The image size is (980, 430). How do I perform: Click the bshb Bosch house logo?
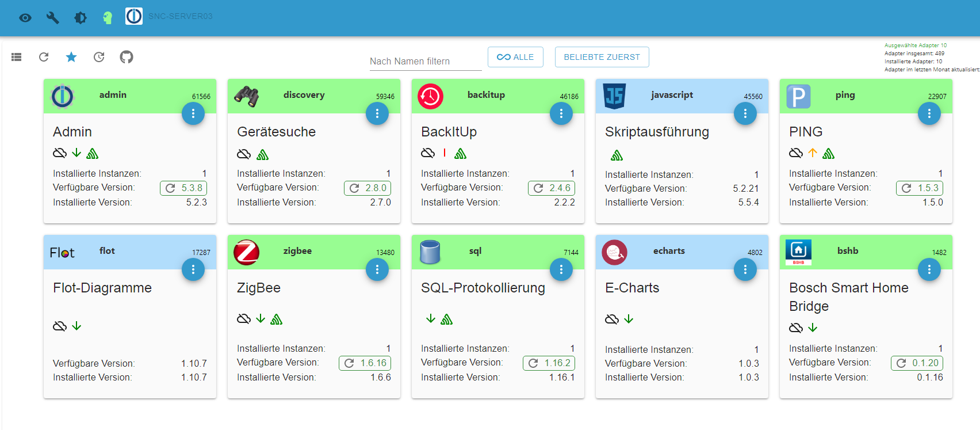799,252
